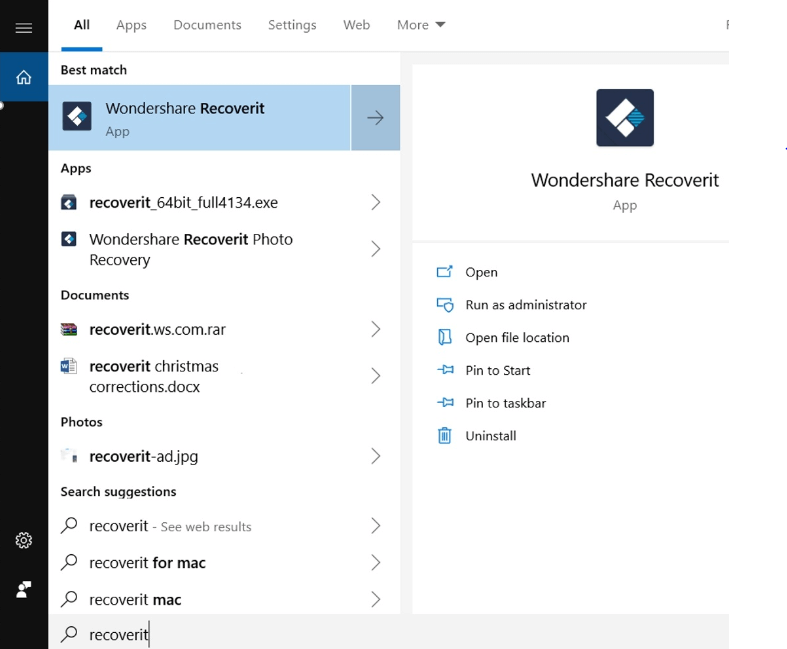Choose Run as administrator
The height and width of the screenshot is (649, 787).
click(526, 305)
